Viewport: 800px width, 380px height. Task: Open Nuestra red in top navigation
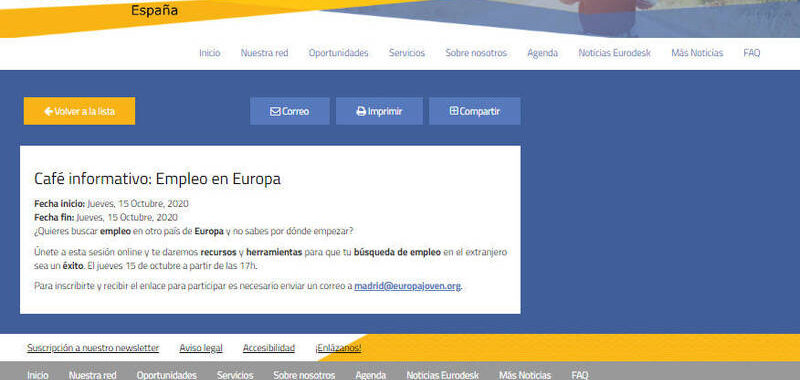[x=264, y=53]
